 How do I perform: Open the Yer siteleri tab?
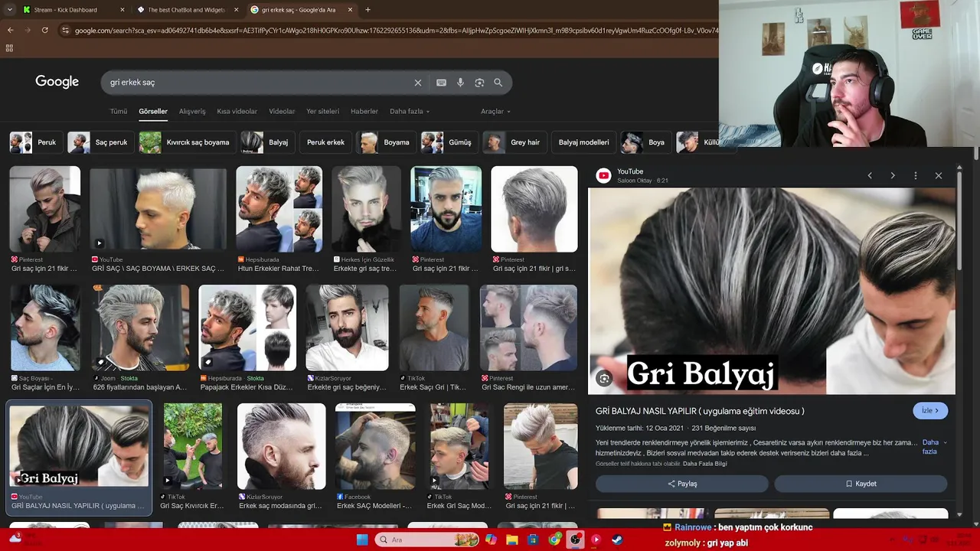(x=323, y=111)
